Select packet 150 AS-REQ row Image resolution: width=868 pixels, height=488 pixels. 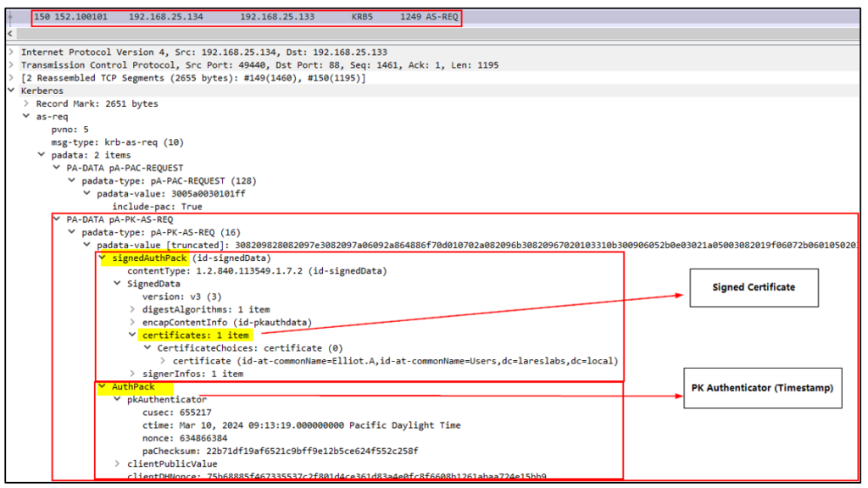point(432,17)
